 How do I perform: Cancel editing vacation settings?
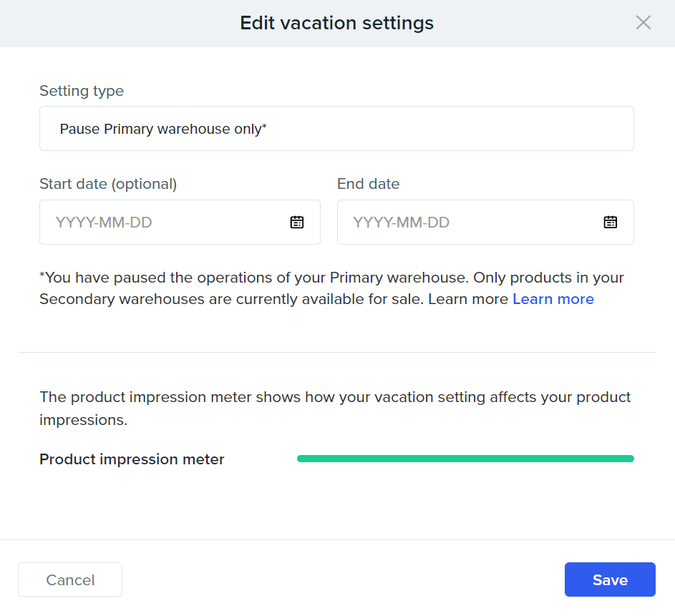pyautogui.click(x=70, y=580)
